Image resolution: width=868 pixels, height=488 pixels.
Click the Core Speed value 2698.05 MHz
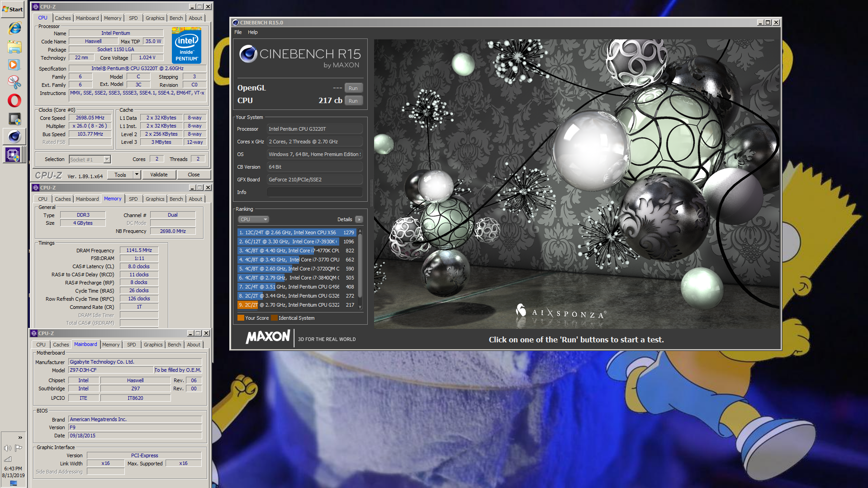90,118
